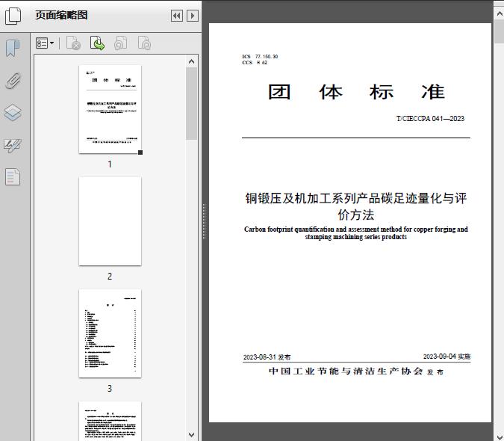The image size is (504, 441).
Task: Click document view scroll up arrow
Action: (x=500, y=14)
